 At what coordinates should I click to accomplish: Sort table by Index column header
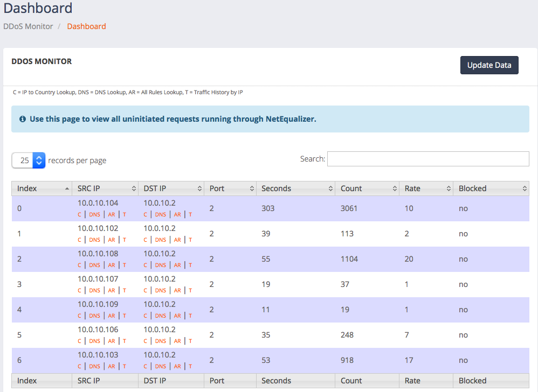point(41,188)
